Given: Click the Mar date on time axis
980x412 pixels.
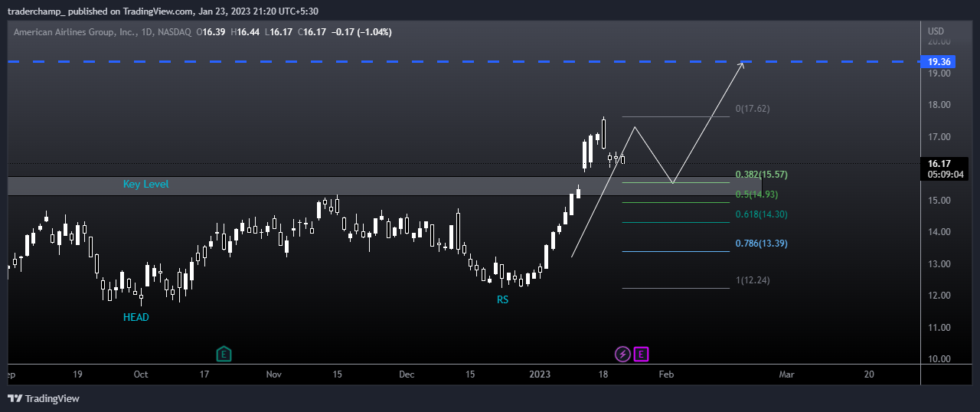Looking at the screenshot, I should [x=786, y=374].
